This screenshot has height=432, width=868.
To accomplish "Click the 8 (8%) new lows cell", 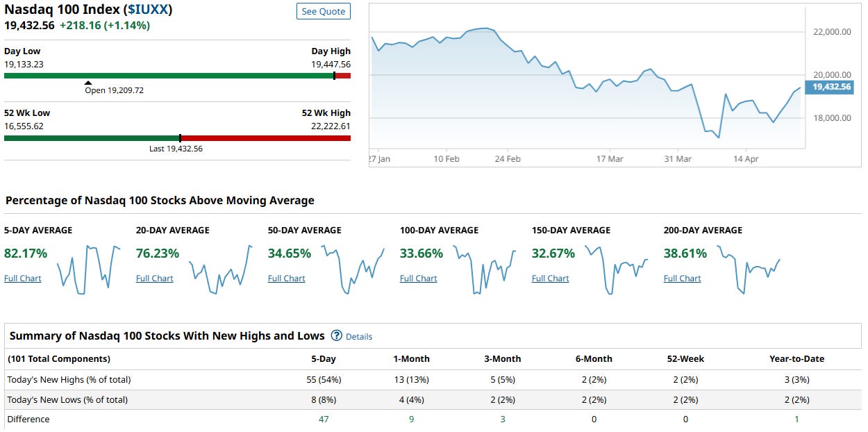I will pyautogui.click(x=324, y=399).
